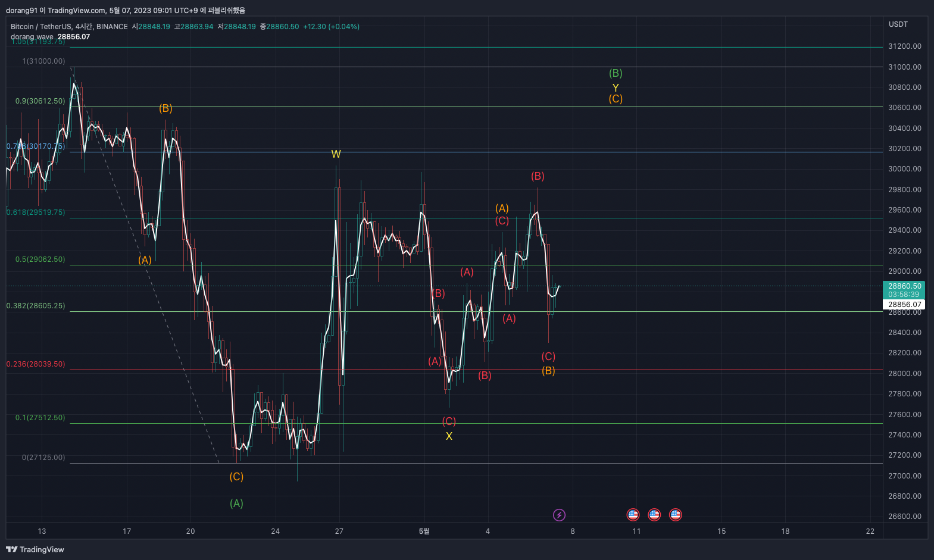Click the USDT currency label on price axis
This screenshot has height=560, width=934.
(x=898, y=24)
